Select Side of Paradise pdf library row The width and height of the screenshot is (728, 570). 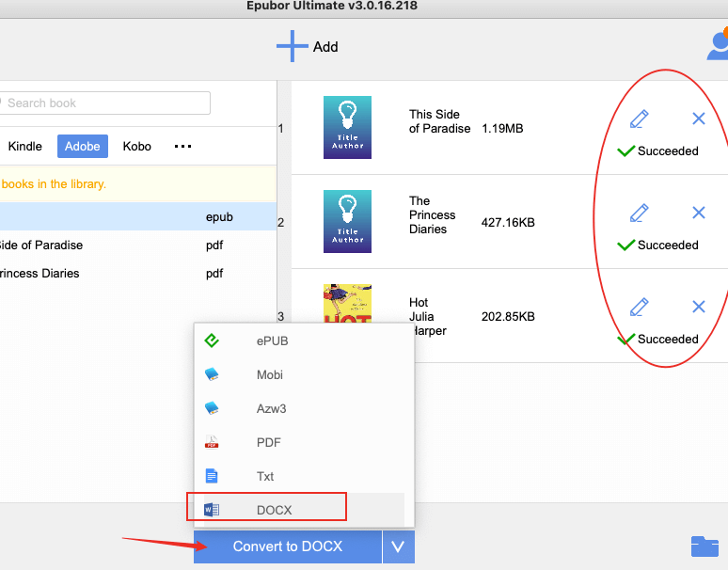click(x=138, y=245)
